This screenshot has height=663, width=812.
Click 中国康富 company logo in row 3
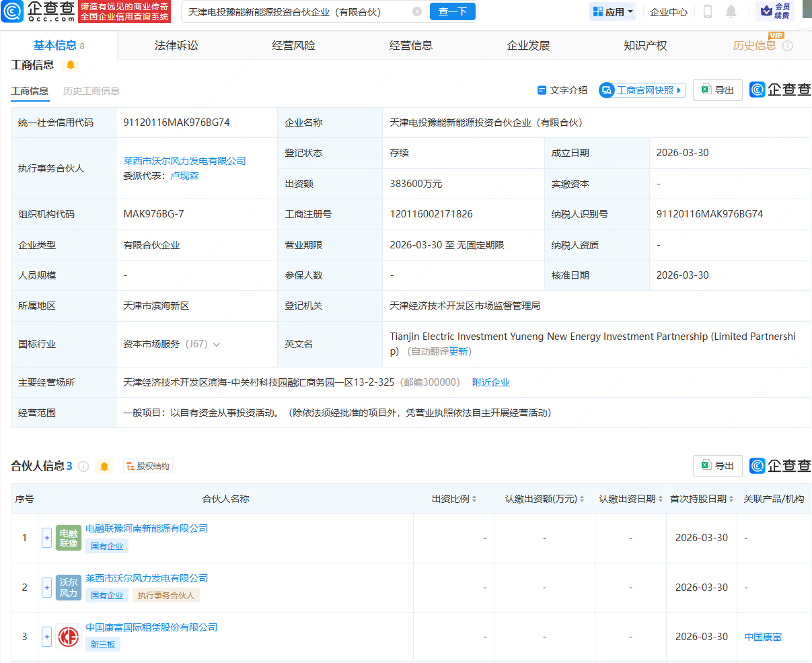click(x=68, y=637)
